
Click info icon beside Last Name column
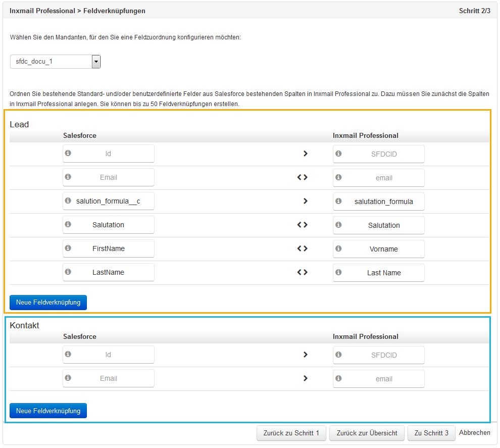338,272
